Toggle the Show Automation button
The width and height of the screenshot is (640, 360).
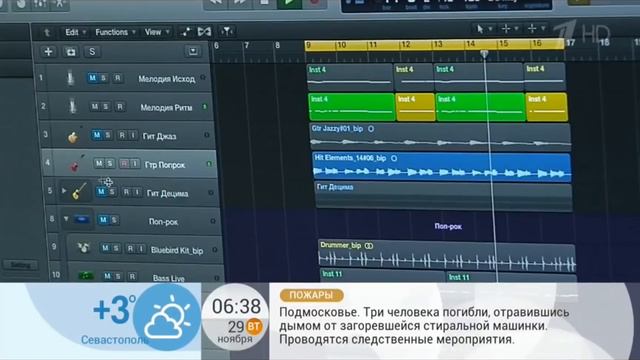click(x=186, y=32)
